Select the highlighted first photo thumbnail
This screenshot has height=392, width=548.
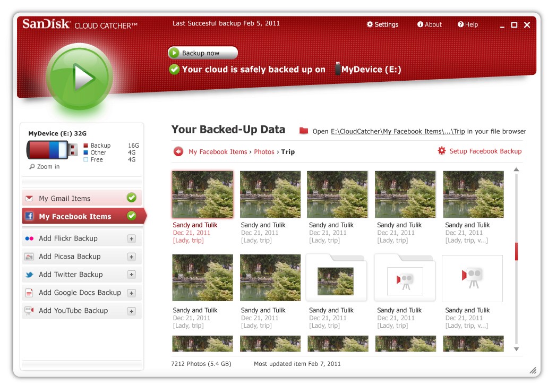click(203, 194)
